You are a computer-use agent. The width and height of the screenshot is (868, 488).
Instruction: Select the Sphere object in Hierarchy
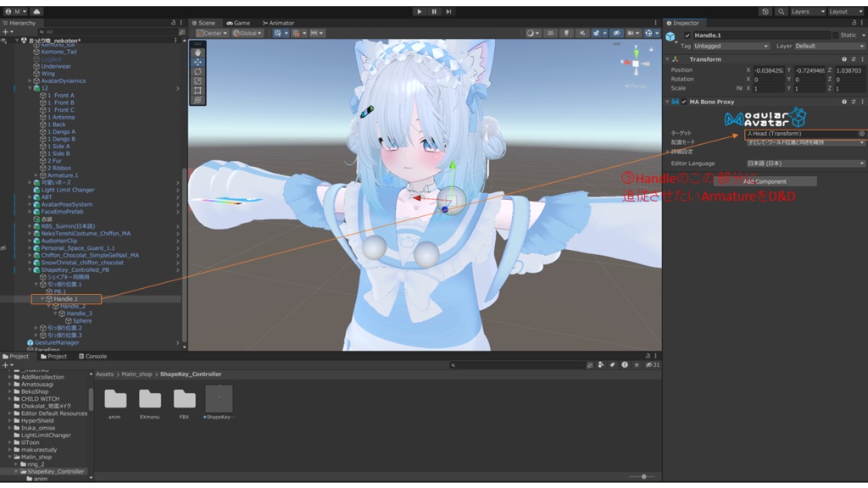click(x=82, y=321)
